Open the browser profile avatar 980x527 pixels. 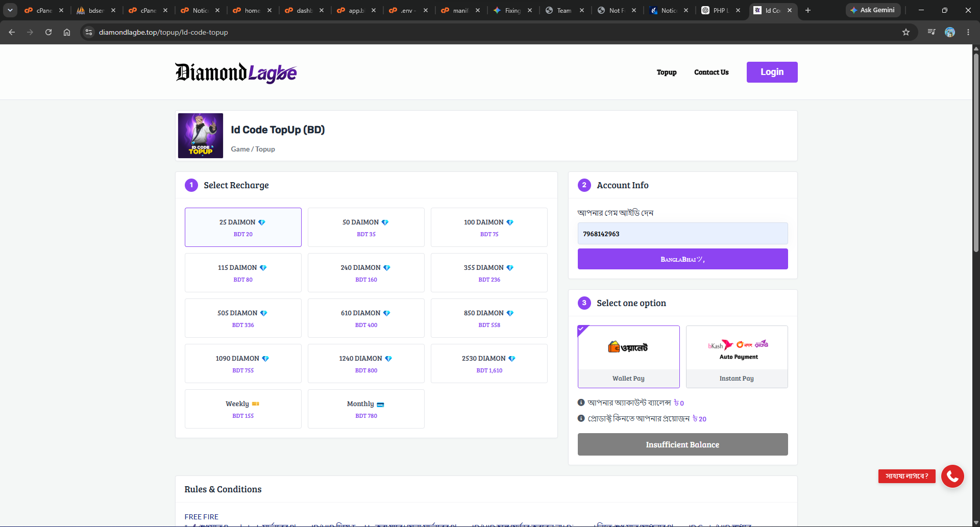point(950,32)
